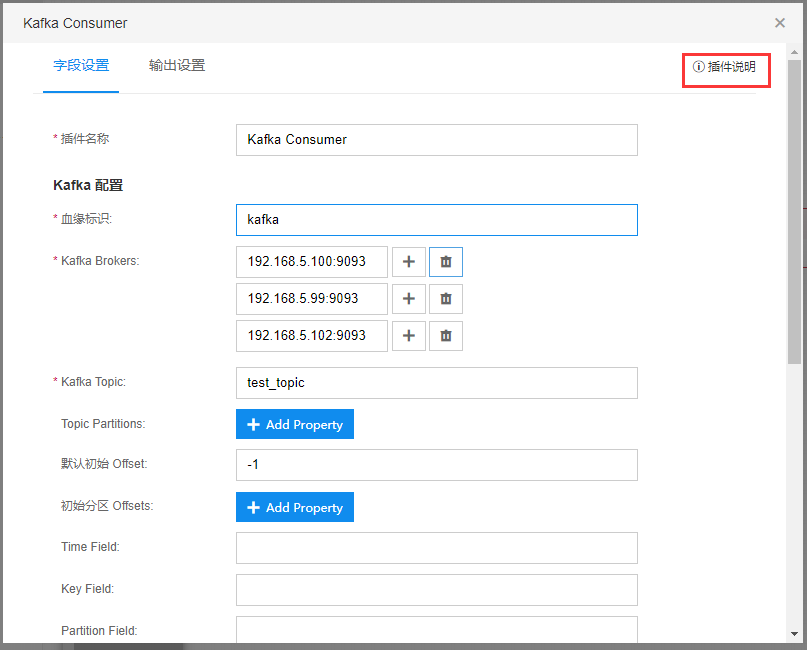Viewport: 807px width, 650px height.
Task: Edit the broker field 192.168.5.102:9093
Action: coord(312,336)
